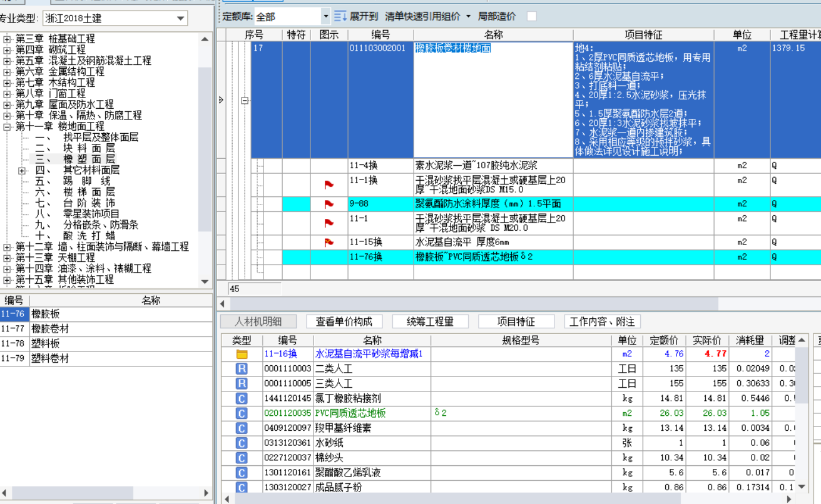Screen dimensions: 821x504
Task: Click red flag icon in 9-68 row
Action: [x=329, y=204]
